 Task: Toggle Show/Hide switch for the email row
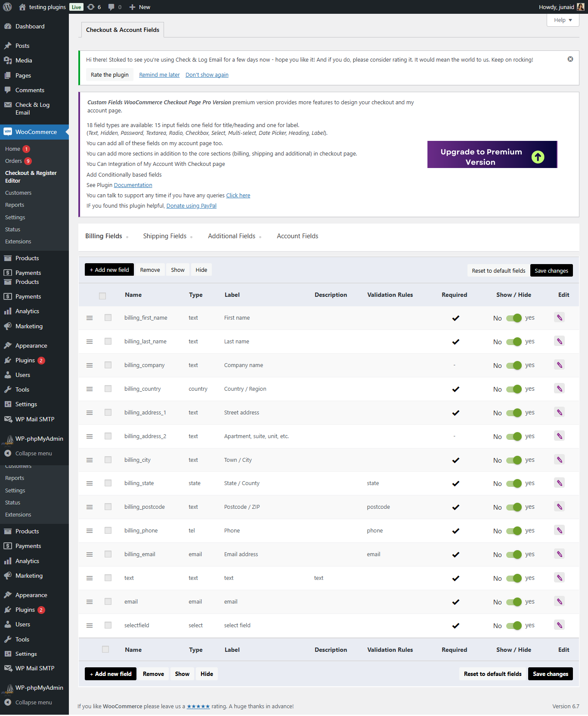(x=514, y=602)
